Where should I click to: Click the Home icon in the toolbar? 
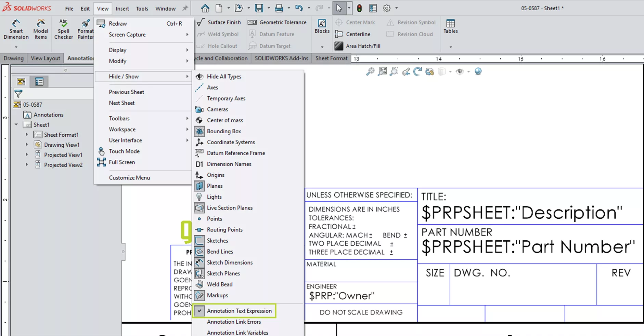205,8
